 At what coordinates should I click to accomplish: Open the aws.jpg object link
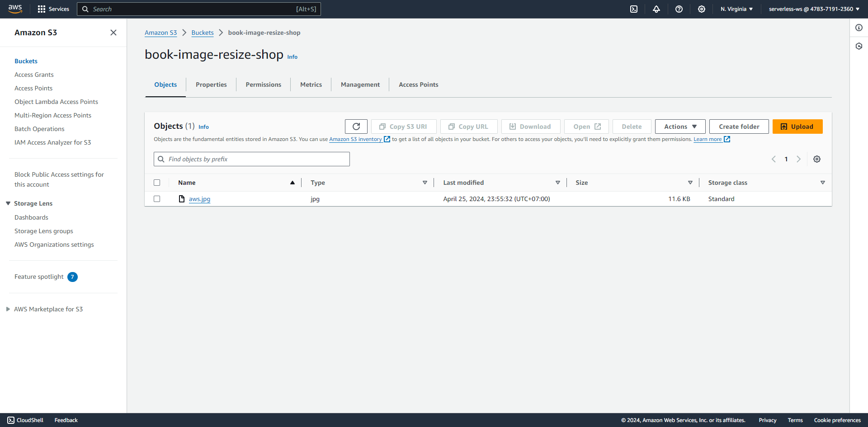(x=199, y=199)
